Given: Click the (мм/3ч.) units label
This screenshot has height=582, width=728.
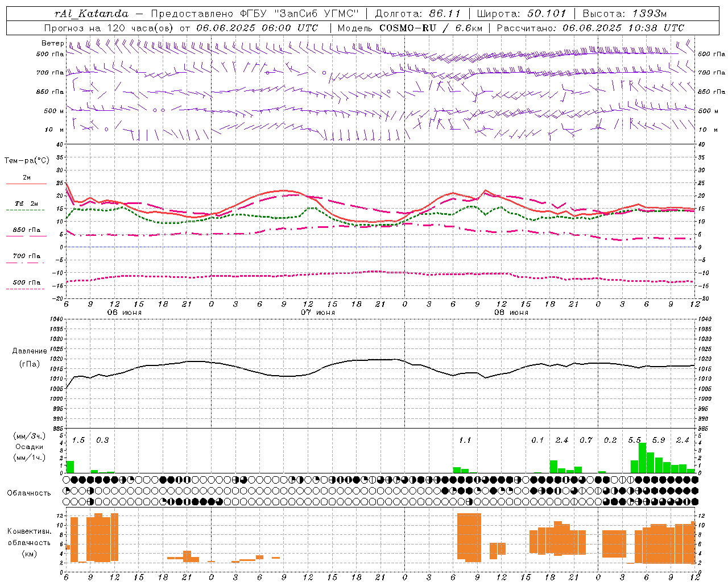Looking at the screenshot, I should (30, 436).
